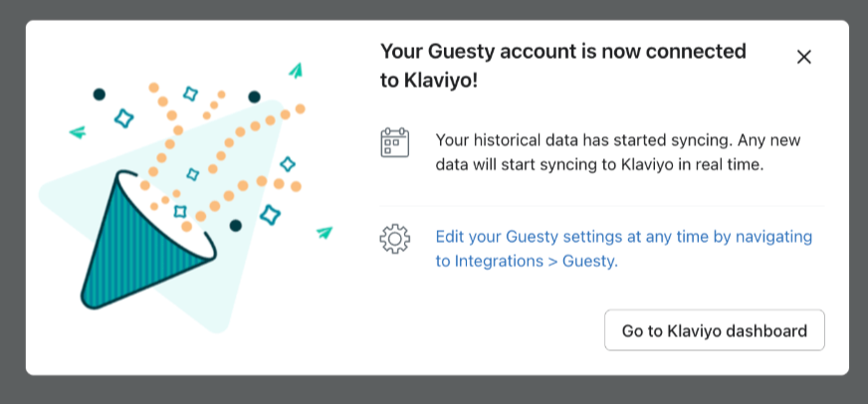The height and width of the screenshot is (404, 868).
Task: Close the Klaviyo connection success dialog
Action: point(804,57)
